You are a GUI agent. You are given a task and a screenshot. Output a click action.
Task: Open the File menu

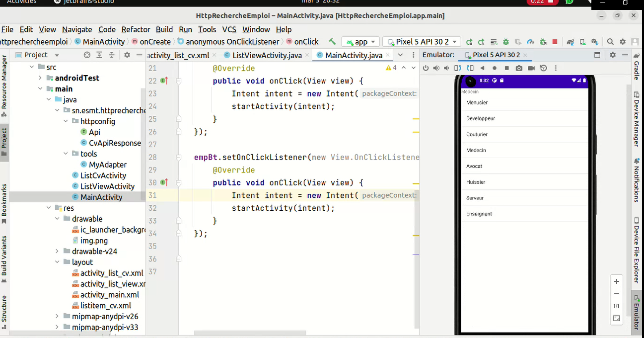click(7, 29)
